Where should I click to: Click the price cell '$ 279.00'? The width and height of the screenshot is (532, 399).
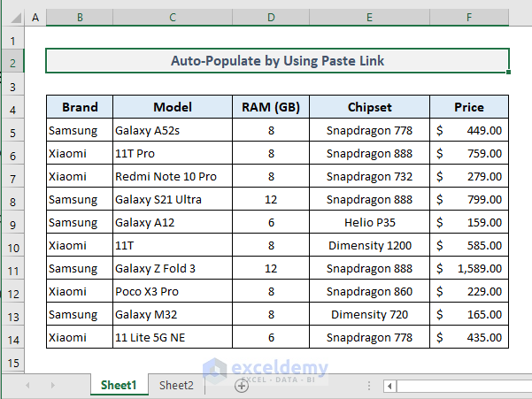[x=469, y=176]
